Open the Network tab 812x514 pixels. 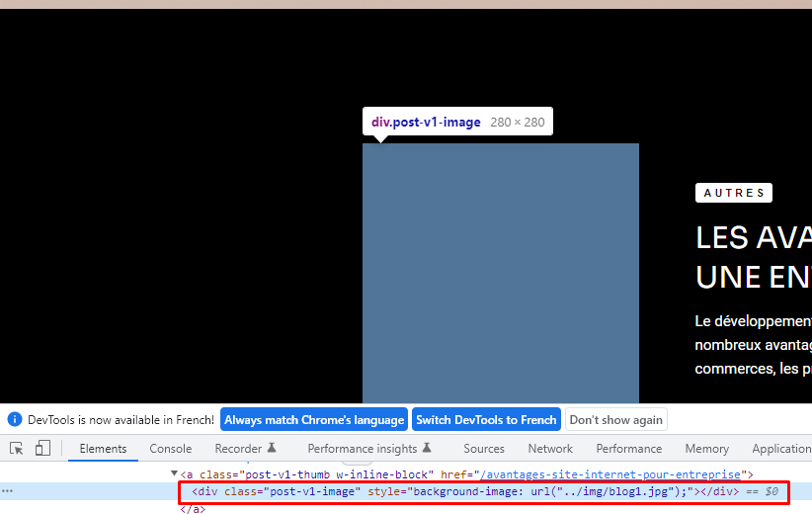pyautogui.click(x=550, y=449)
